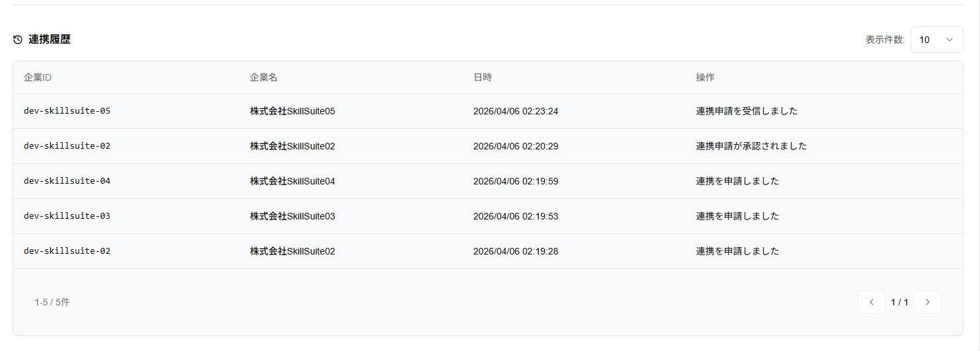Open the 表示件数 dropdown showing 10
The width and height of the screenshot is (980, 351).
tap(936, 40)
